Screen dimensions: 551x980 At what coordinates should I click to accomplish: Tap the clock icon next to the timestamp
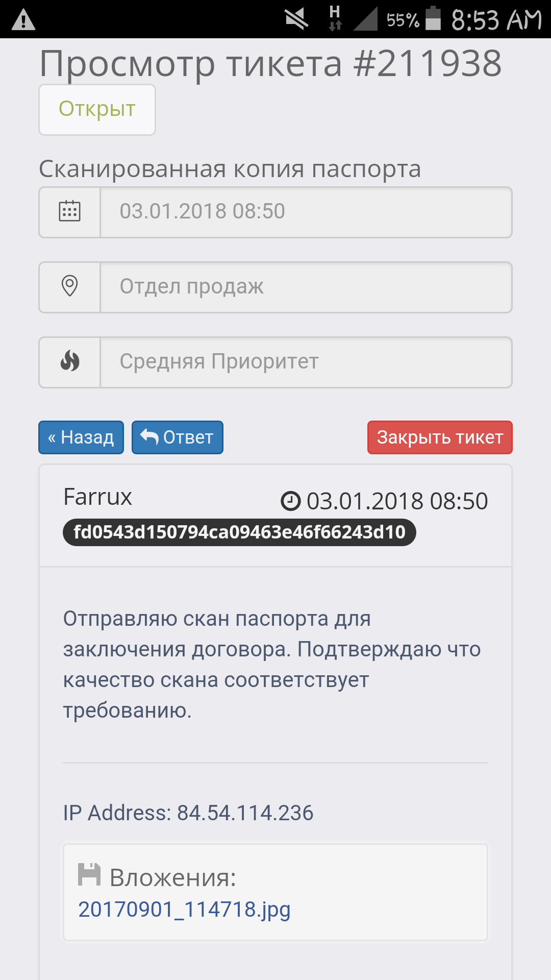point(291,501)
